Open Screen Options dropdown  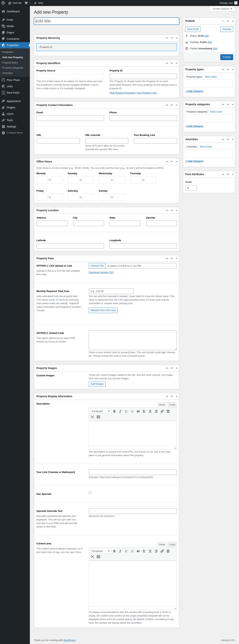tap(222, 9)
